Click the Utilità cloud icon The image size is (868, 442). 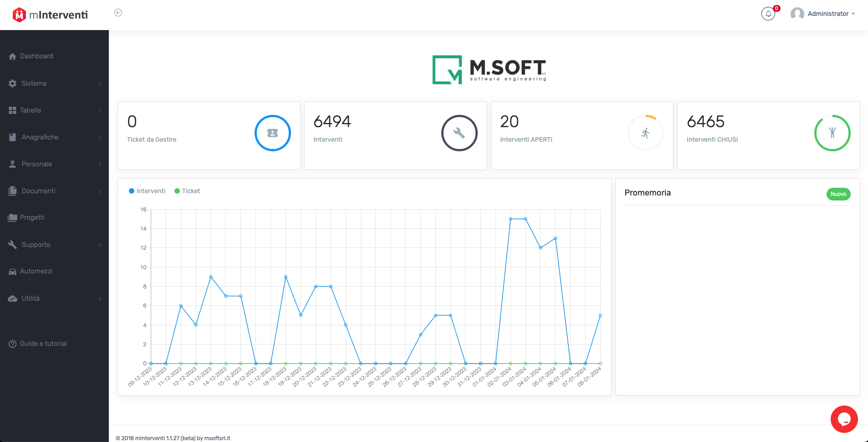point(13,298)
